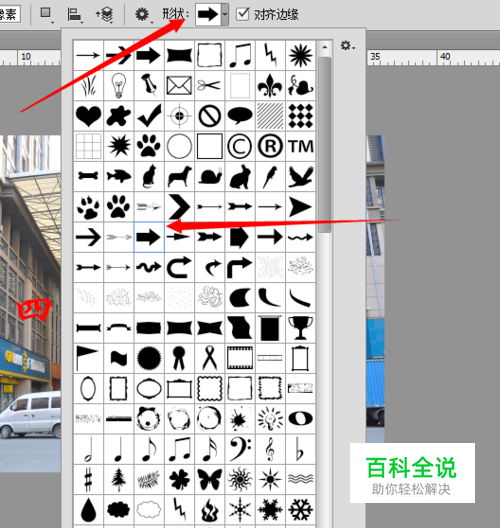Select the highlighted bold arrow shape

pyautogui.click(x=149, y=237)
